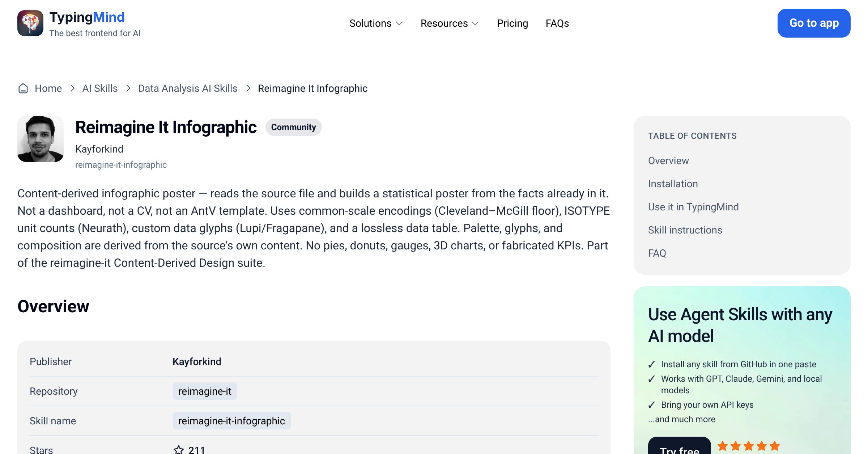Screen dimensions: 868x454
Task: Open Data Analysis AI Skills breadcrumb
Action: point(188,89)
